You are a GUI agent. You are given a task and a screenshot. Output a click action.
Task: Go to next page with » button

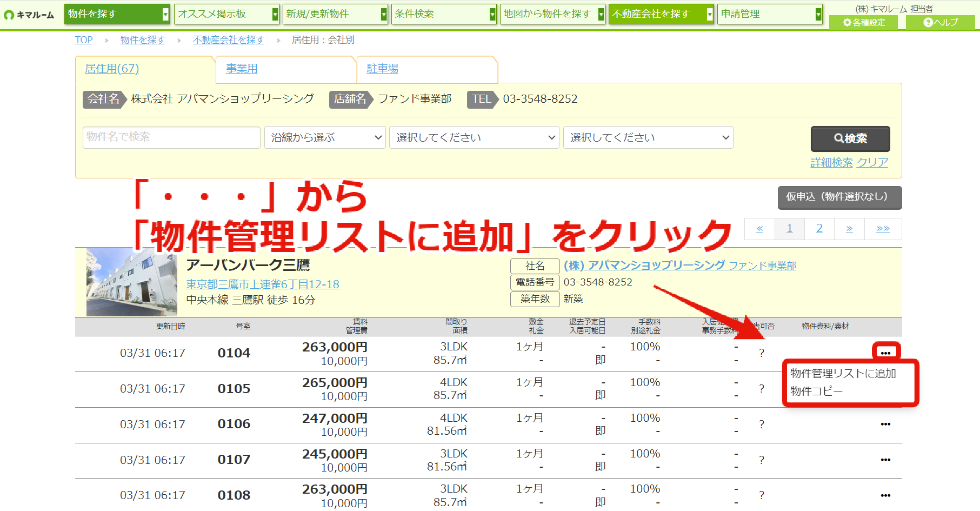[x=849, y=229]
